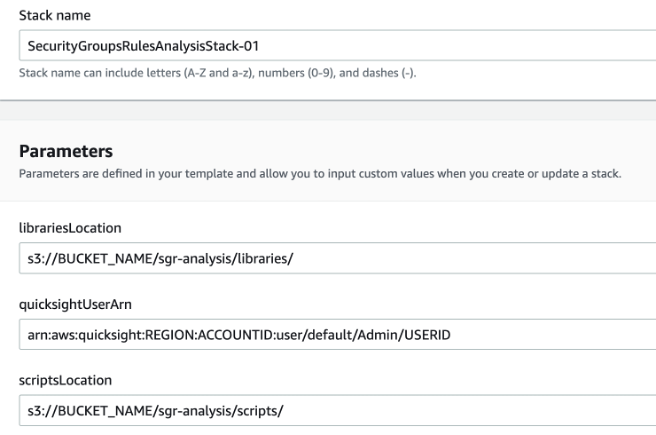656x435 pixels.
Task: Click inside the scriptsLocation field
Action: 337,411
